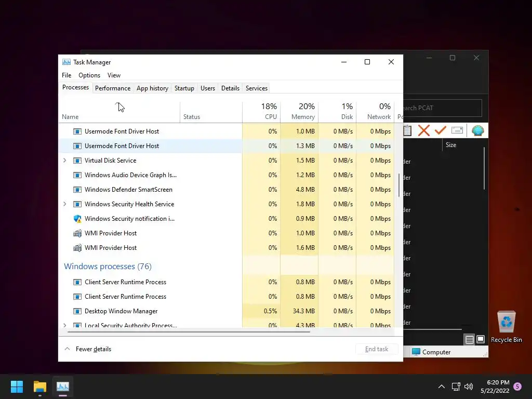The height and width of the screenshot is (399, 532).
Task: Click the Windows Security notification shield icon
Action: click(77, 219)
